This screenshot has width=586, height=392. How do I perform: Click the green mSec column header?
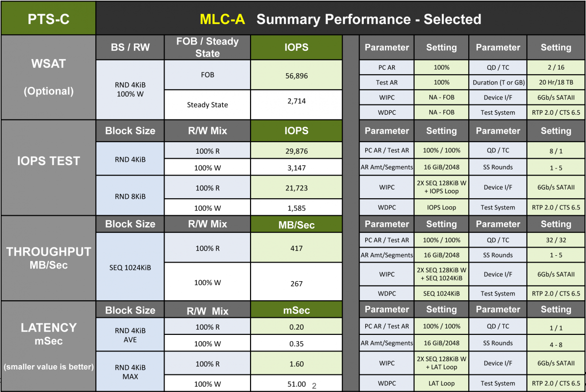coord(296,310)
